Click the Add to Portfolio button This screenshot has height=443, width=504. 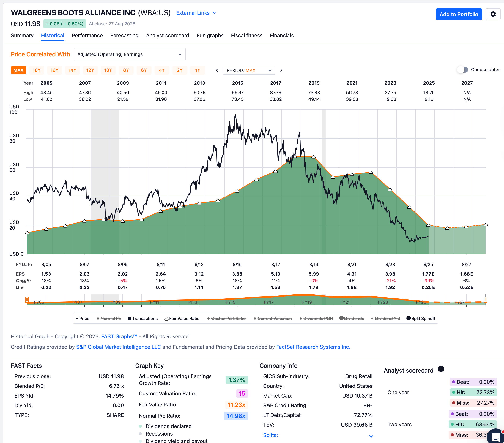click(459, 14)
